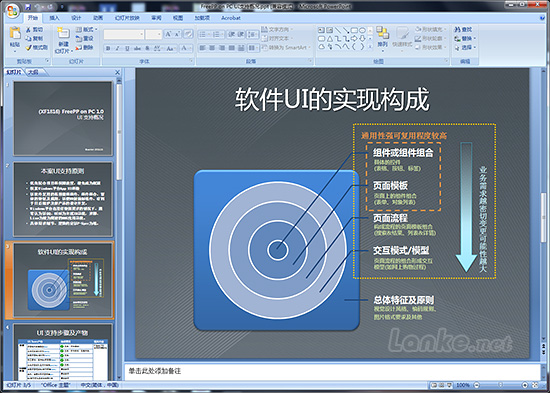Click the 剪切 (Cut) button
550x393 pixels.
coord(34,29)
